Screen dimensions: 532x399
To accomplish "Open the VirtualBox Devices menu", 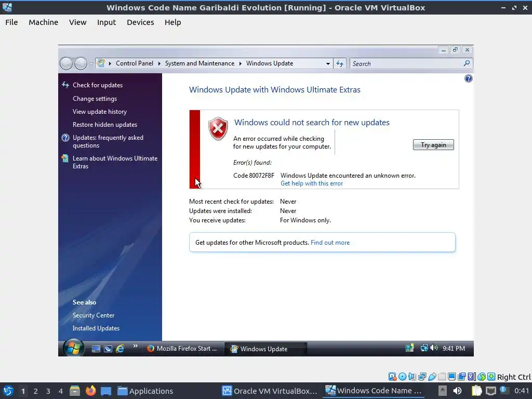I will coord(140,22).
